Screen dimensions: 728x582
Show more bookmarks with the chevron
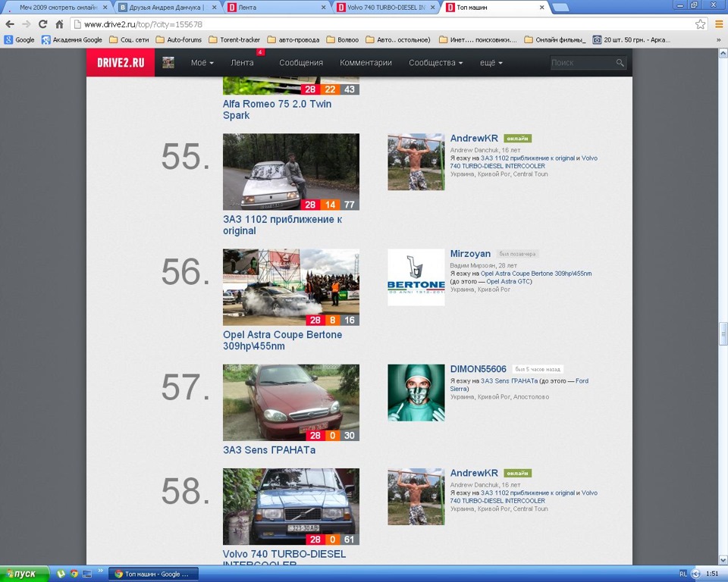(719, 40)
